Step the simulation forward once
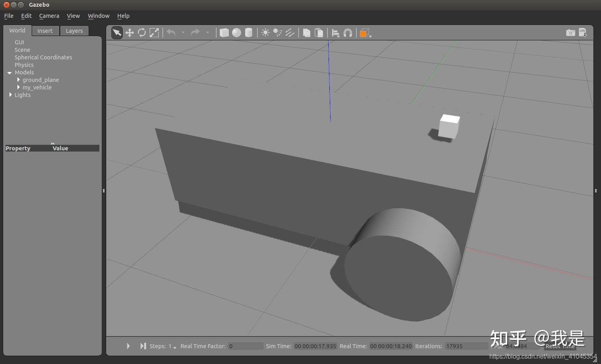The image size is (601, 364). [x=143, y=346]
